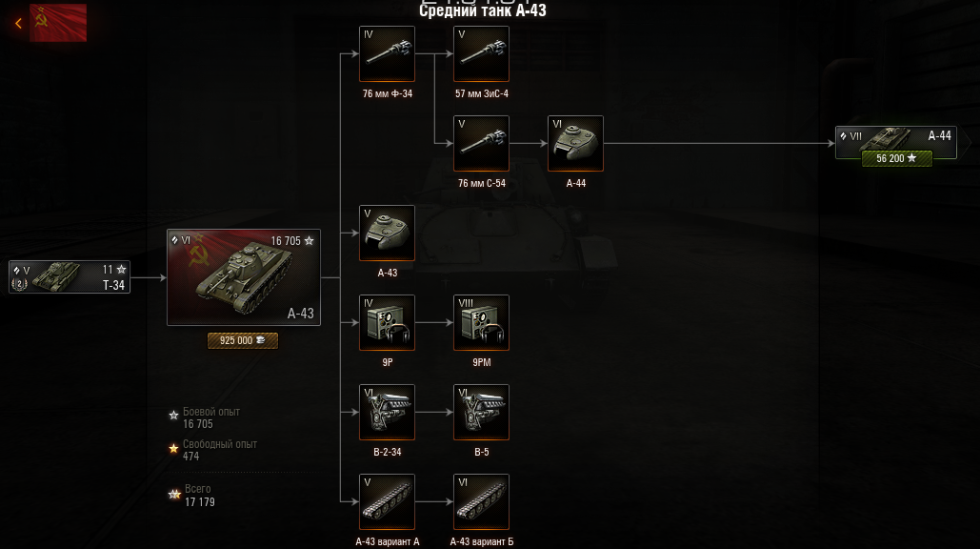Click the Свободный опыт star indicator

pyautogui.click(x=173, y=448)
